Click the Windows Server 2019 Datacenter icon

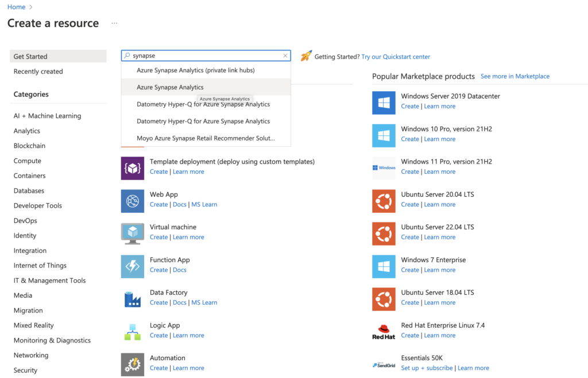384,102
